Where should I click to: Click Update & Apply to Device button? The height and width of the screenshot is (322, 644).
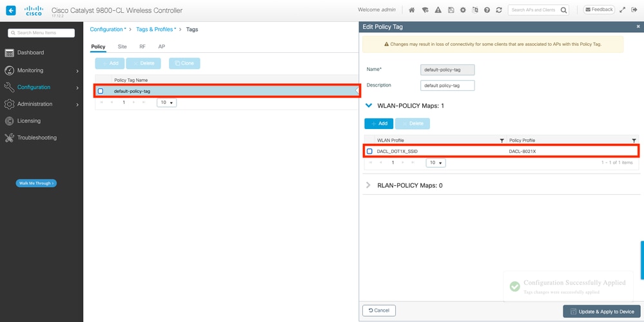pos(601,311)
